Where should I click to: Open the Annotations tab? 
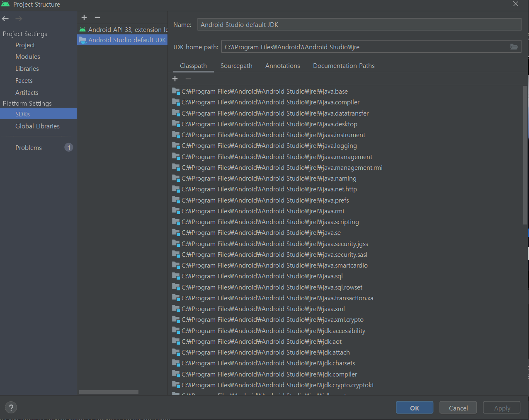click(x=283, y=65)
